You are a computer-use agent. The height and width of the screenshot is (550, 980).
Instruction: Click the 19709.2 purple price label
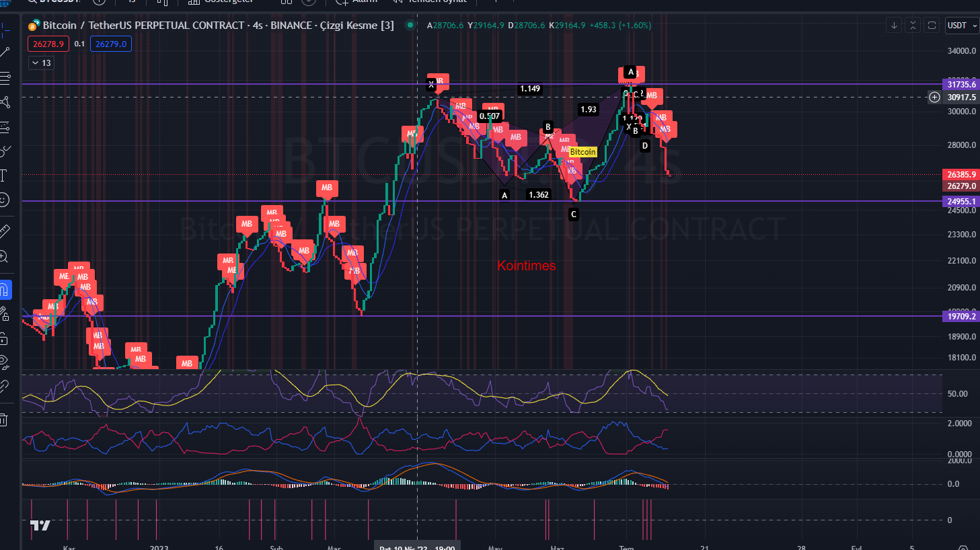tap(961, 317)
